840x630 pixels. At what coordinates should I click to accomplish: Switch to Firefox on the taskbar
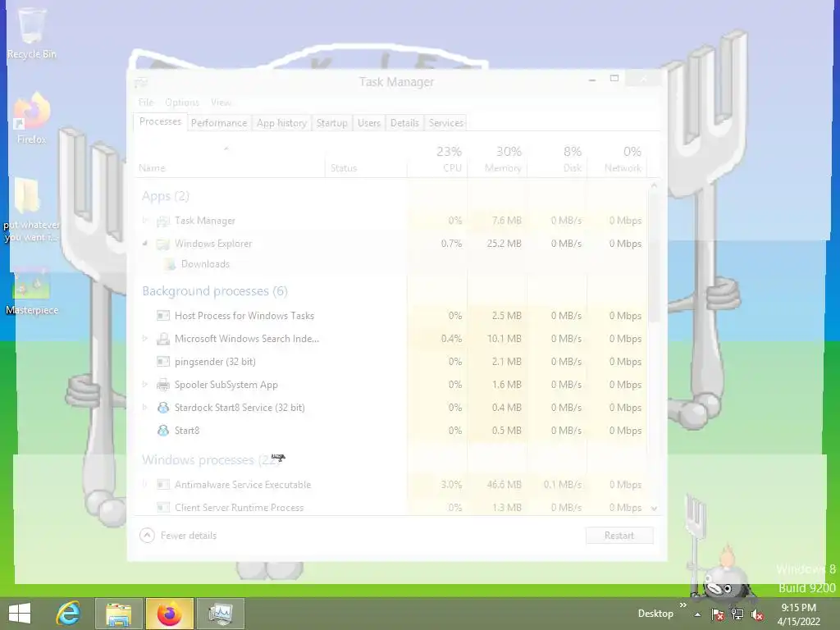(x=169, y=614)
